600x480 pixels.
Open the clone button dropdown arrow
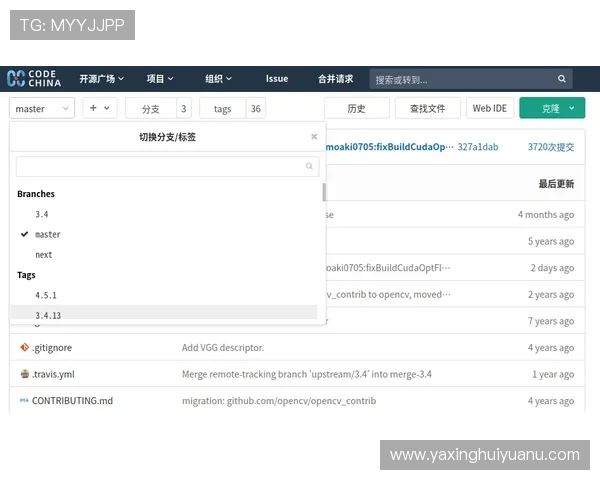571,108
